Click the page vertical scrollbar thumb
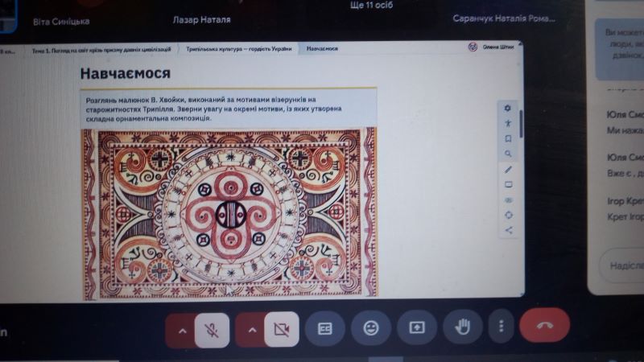 coord(521,124)
